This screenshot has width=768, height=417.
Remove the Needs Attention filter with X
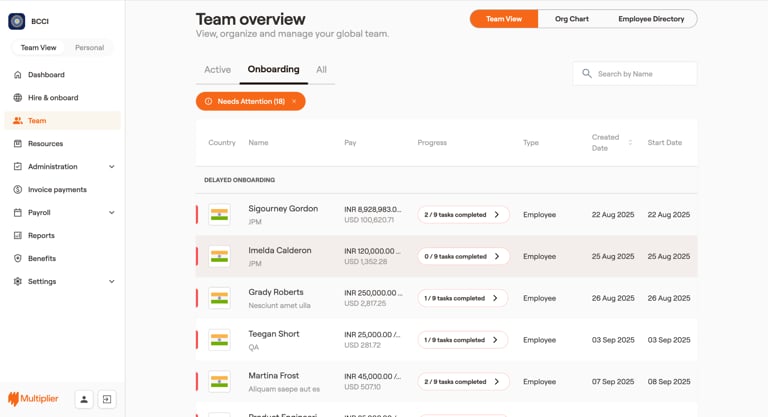click(294, 101)
